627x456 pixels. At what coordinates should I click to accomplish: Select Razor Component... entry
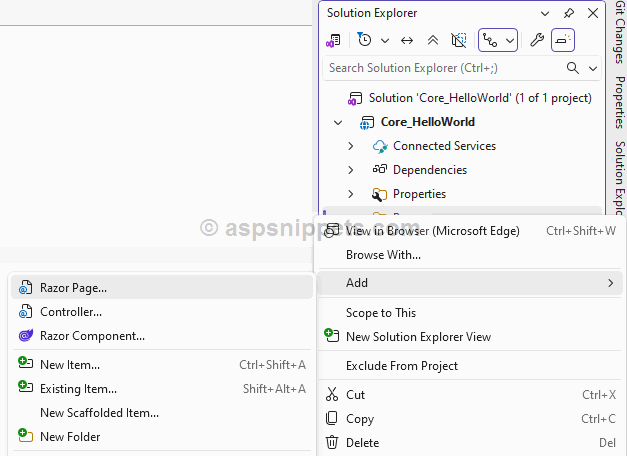coord(162,336)
